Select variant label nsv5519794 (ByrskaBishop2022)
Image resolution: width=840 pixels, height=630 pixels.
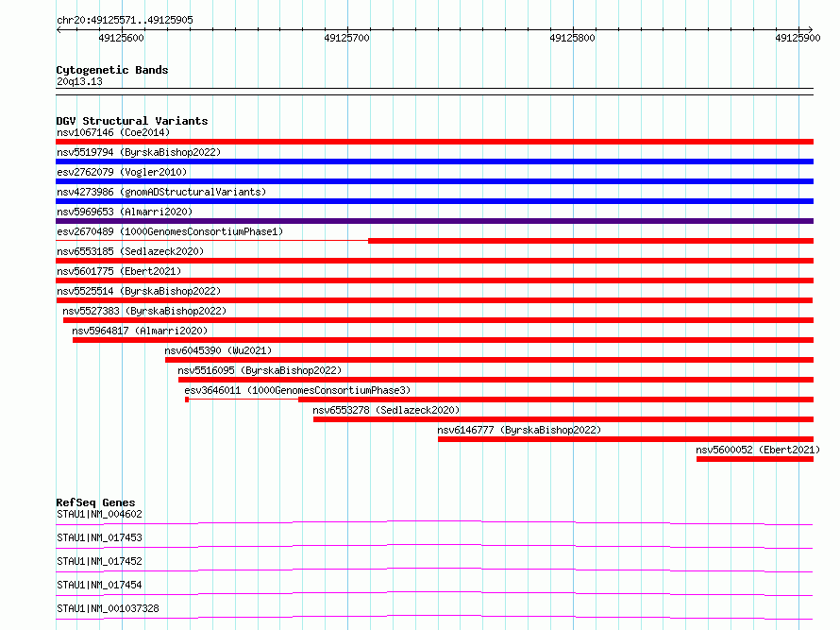coord(139,152)
